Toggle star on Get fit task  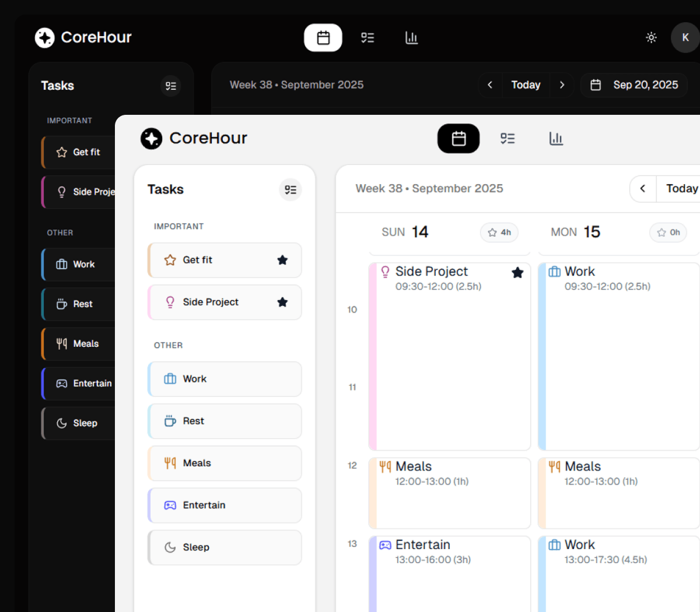pyautogui.click(x=282, y=260)
